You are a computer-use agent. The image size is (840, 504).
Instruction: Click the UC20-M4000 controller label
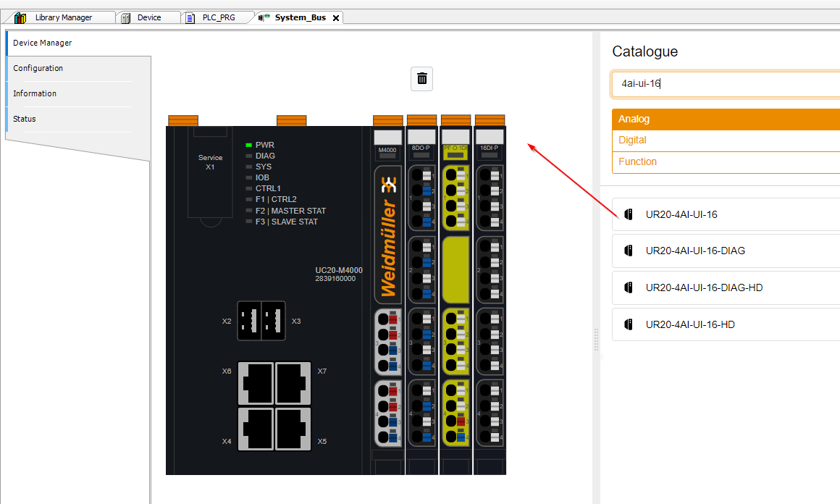pos(339,271)
